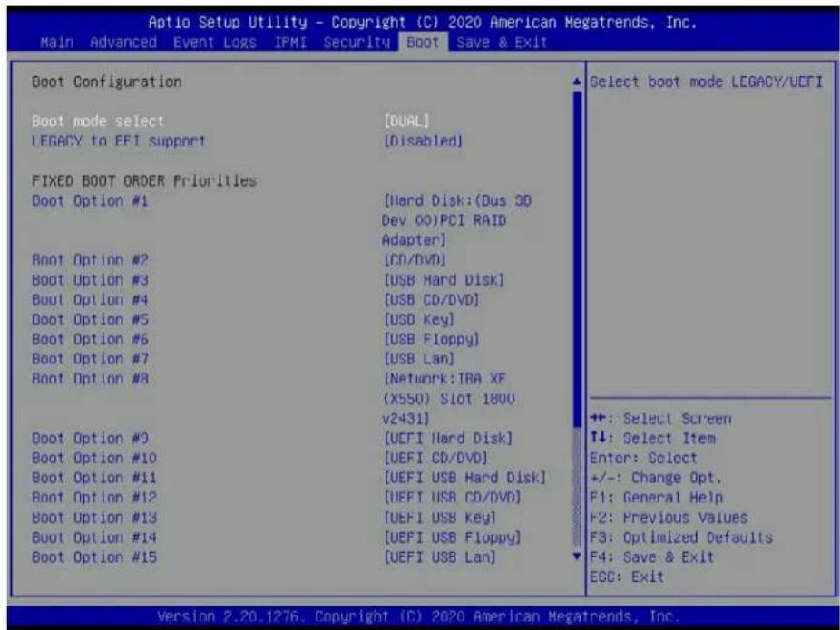Select Boot Option #2

[90, 259]
